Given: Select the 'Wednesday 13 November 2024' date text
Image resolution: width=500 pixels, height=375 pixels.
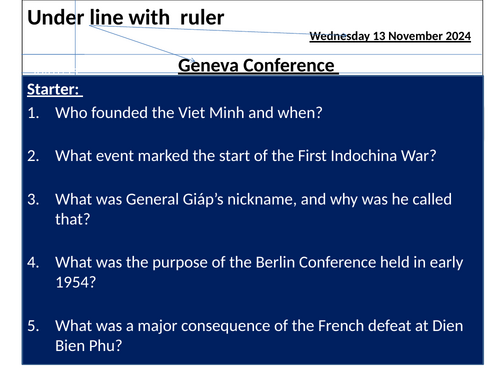Looking at the screenshot, I should tap(390, 36).
